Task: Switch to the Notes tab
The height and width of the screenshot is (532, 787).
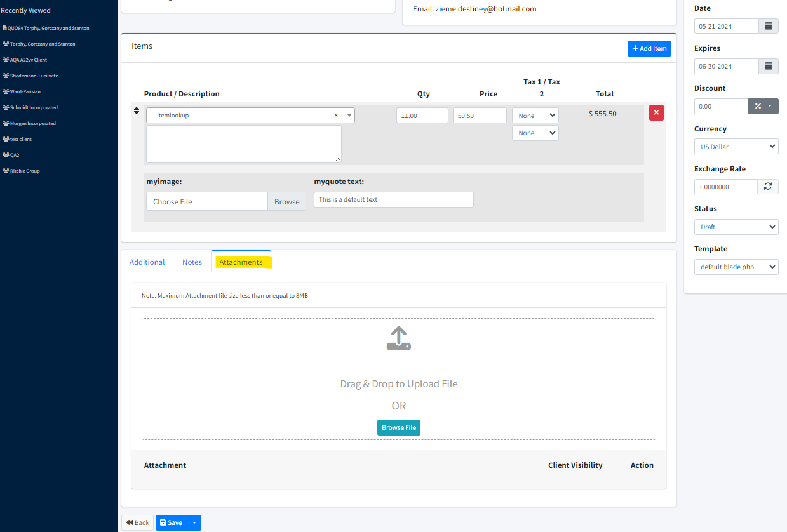Action: pyautogui.click(x=192, y=262)
